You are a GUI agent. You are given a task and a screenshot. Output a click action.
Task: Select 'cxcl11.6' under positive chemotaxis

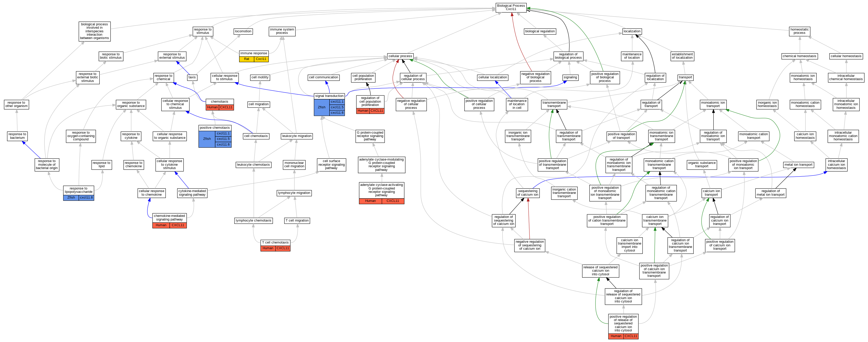click(223, 145)
